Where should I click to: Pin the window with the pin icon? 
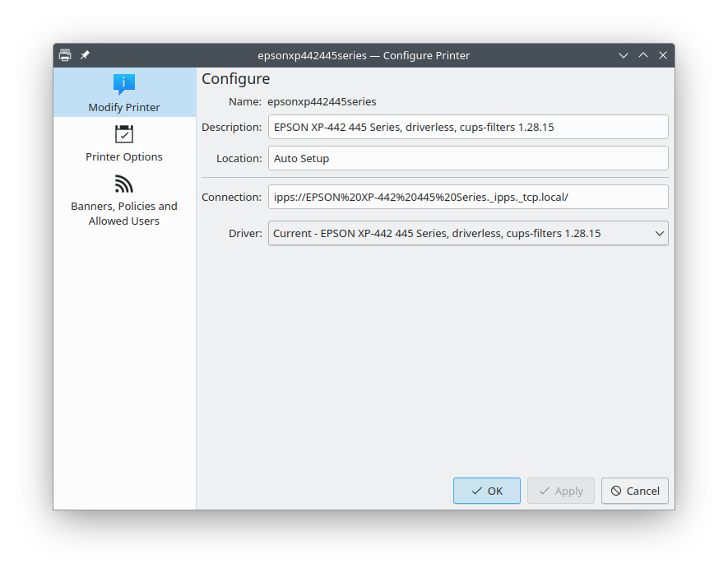(85, 55)
